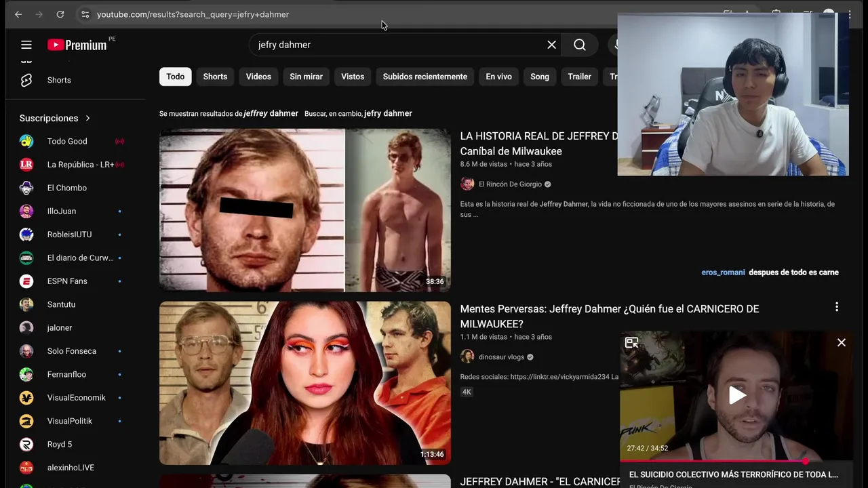Open ESPN Fans channel avatar
868x488 pixels.
(26, 281)
